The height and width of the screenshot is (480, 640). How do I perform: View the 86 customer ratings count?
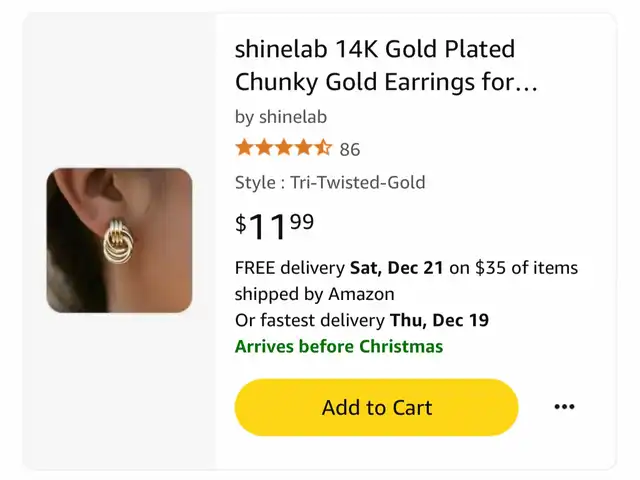[350, 150]
